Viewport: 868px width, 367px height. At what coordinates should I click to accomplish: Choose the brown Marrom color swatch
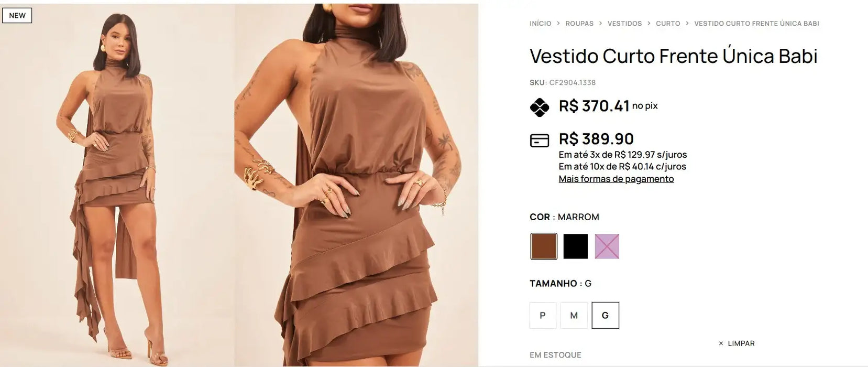pos(544,246)
